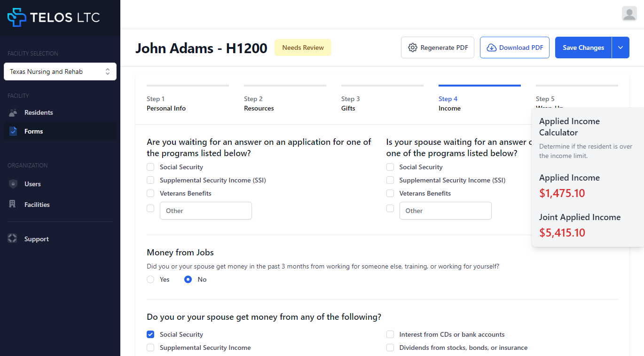
Task: Check Supplemental Security Income (SSI) for applicant
Action: click(x=150, y=180)
